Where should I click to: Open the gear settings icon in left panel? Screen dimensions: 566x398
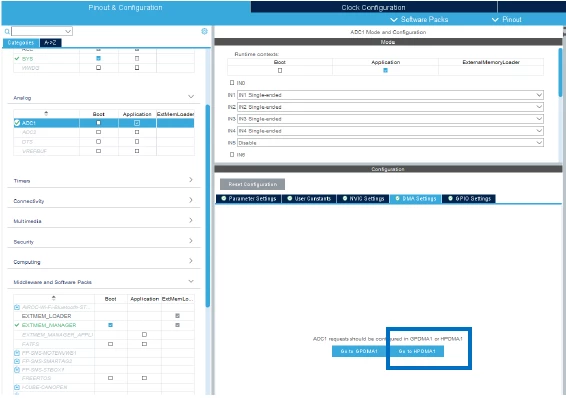click(204, 31)
